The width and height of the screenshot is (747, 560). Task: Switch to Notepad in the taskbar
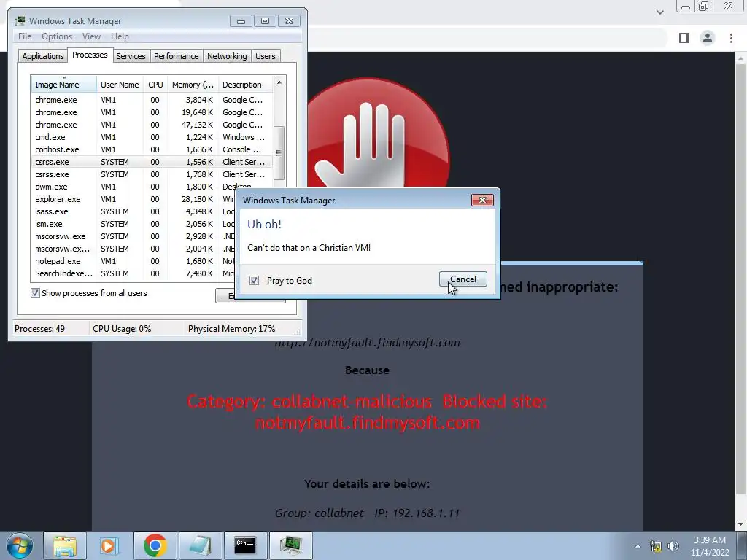[x=200, y=545]
